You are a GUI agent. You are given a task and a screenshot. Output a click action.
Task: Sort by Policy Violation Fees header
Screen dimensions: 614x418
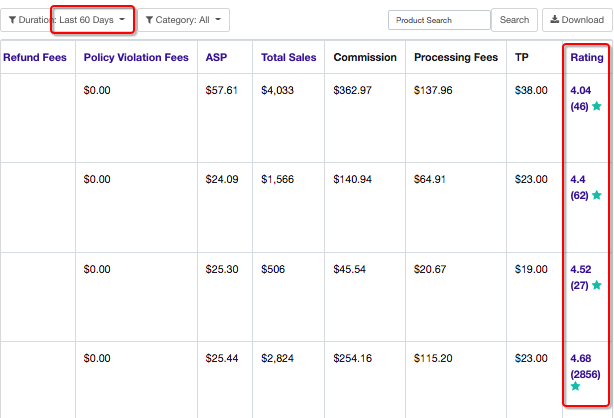[x=136, y=58]
